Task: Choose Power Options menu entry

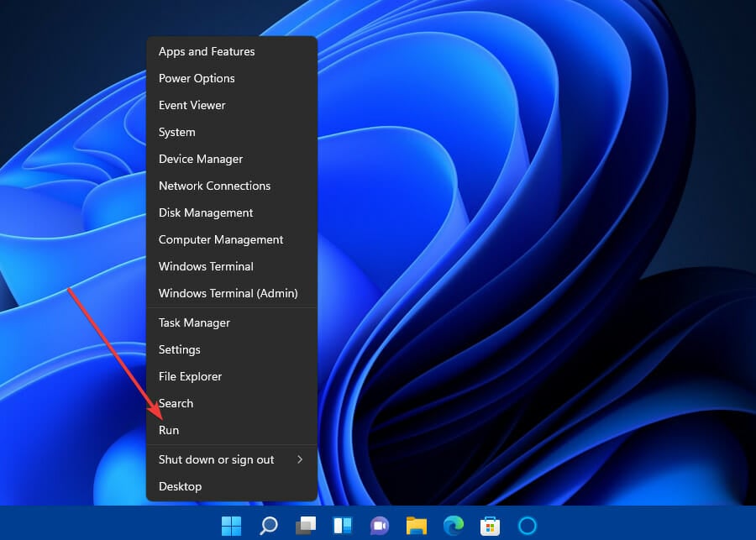Action: coord(197,78)
